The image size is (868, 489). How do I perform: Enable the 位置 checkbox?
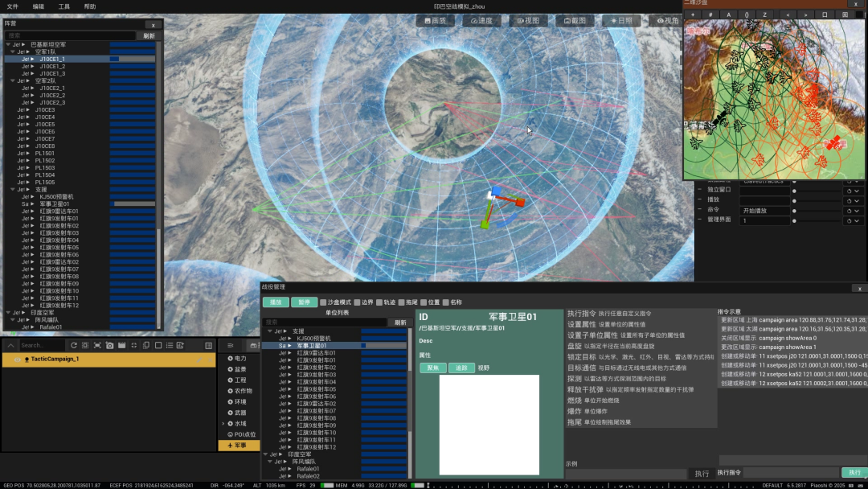point(424,302)
